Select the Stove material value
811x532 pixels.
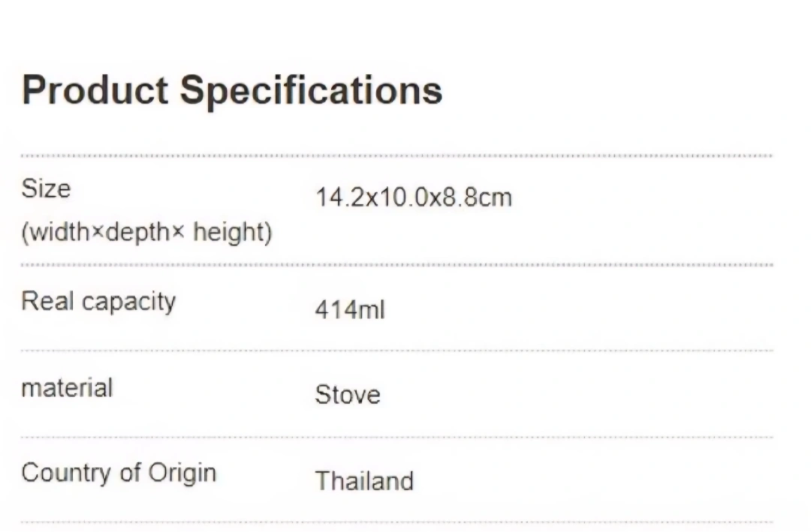348,395
